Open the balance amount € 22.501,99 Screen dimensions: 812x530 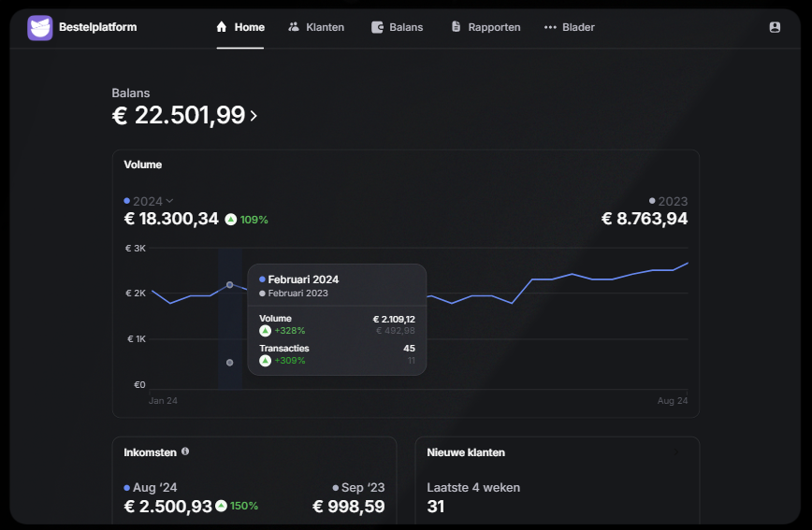coord(179,115)
